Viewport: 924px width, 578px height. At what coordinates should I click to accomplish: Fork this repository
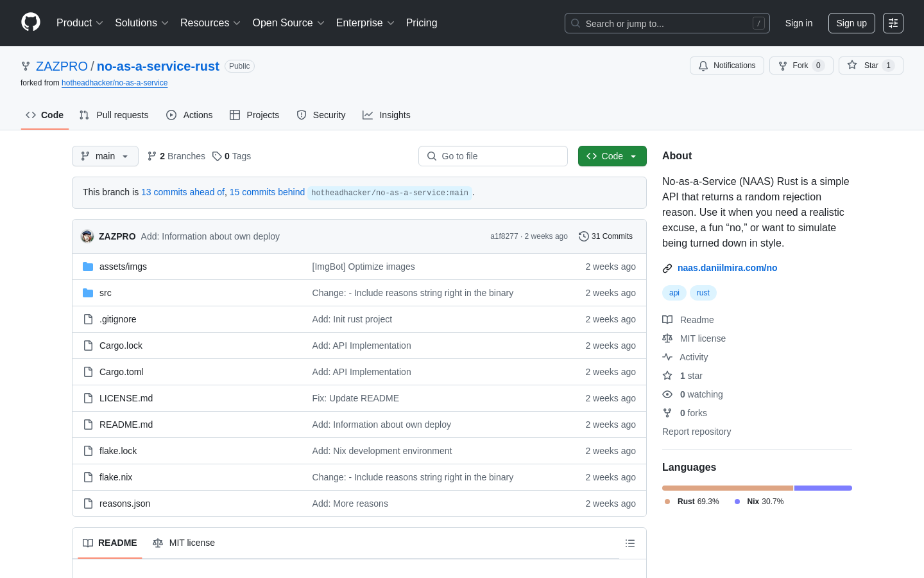click(x=801, y=66)
